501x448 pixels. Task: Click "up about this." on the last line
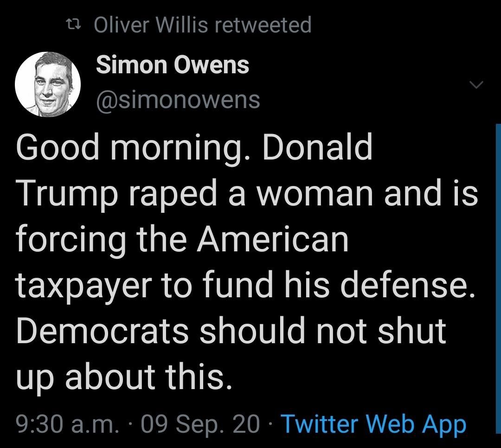pos(123,377)
